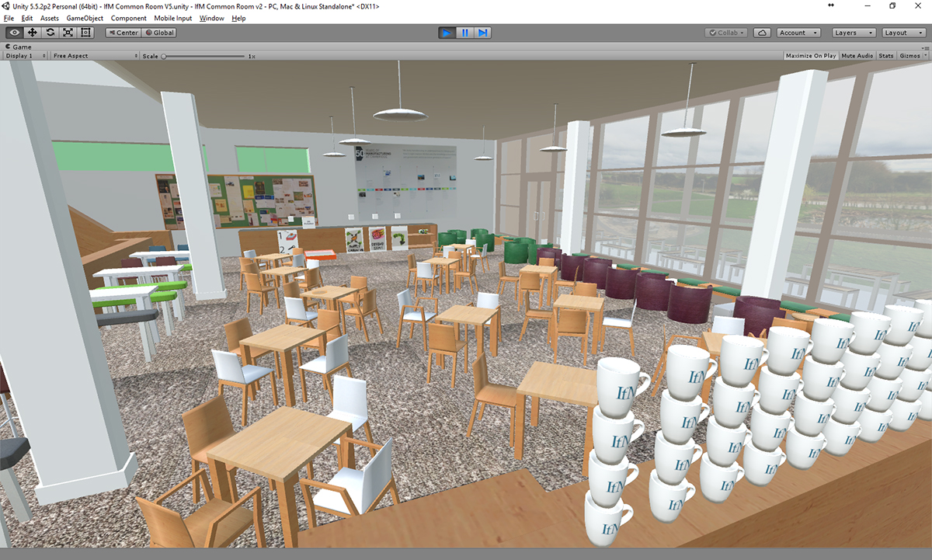This screenshot has width=932, height=560.
Task: Open the Window menu
Action: pos(211,18)
